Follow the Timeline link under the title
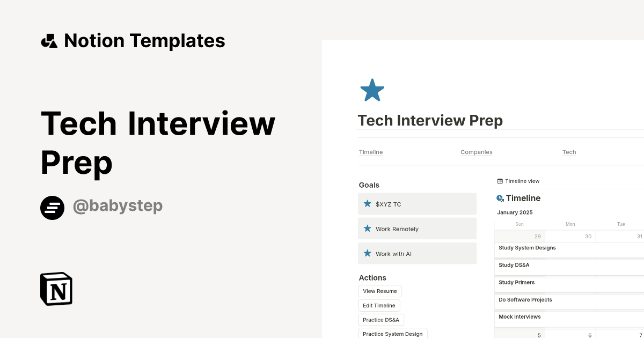The image size is (644, 338). point(370,152)
